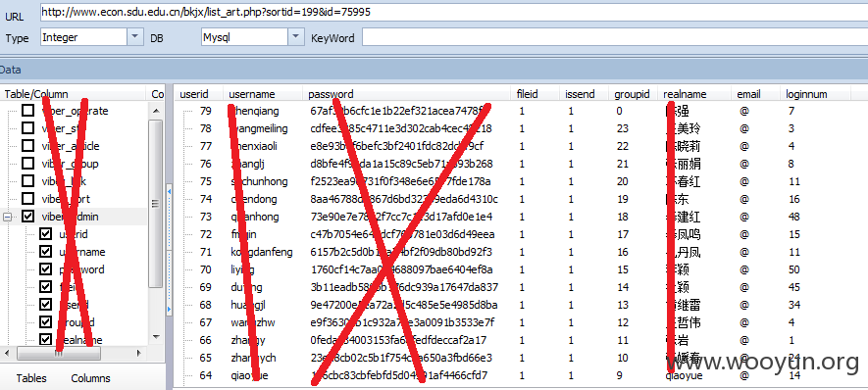Sort by the password column header

pos(407,94)
